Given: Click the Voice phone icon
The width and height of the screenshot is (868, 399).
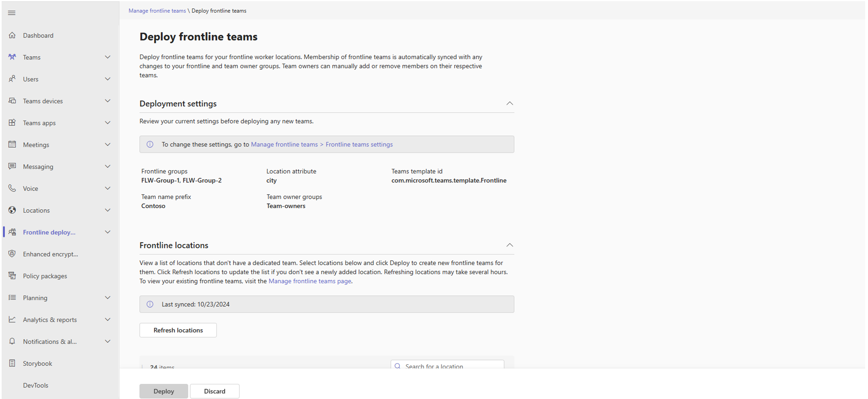Looking at the screenshot, I should coord(12,188).
